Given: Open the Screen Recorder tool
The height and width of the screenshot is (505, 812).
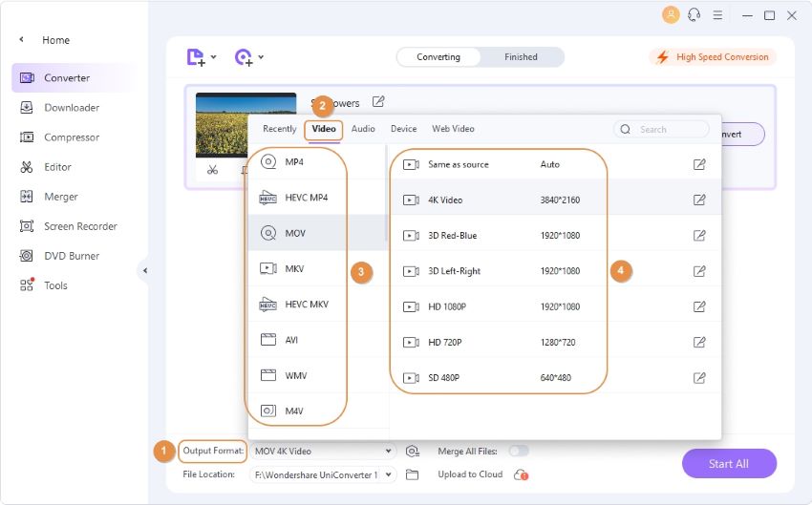Looking at the screenshot, I should (x=69, y=226).
